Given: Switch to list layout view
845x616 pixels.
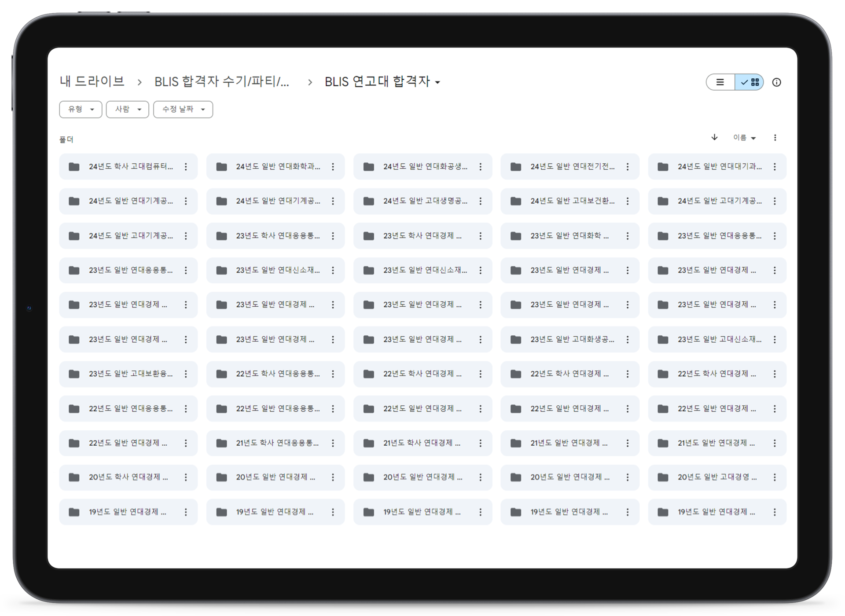Looking at the screenshot, I should pyautogui.click(x=720, y=82).
